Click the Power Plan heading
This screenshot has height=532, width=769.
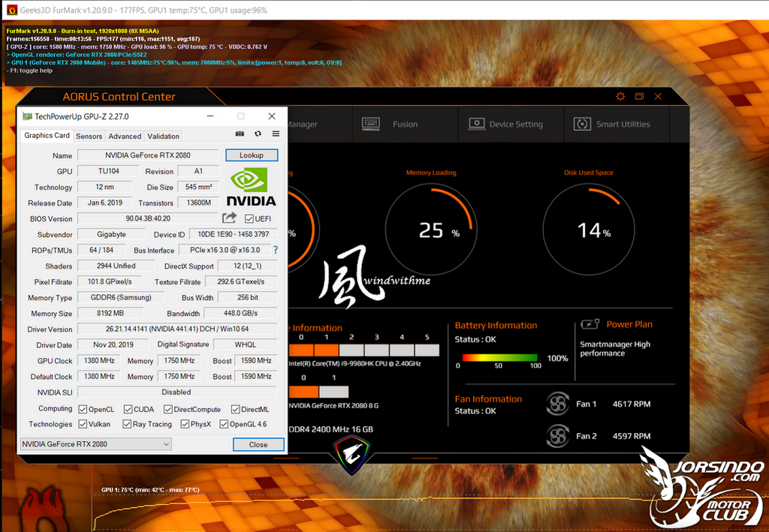click(629, 324)
